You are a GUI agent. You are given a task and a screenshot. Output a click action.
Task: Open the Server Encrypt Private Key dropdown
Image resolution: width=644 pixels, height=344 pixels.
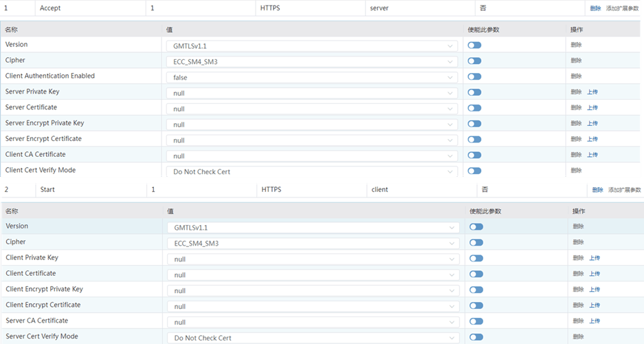(312, 125)
